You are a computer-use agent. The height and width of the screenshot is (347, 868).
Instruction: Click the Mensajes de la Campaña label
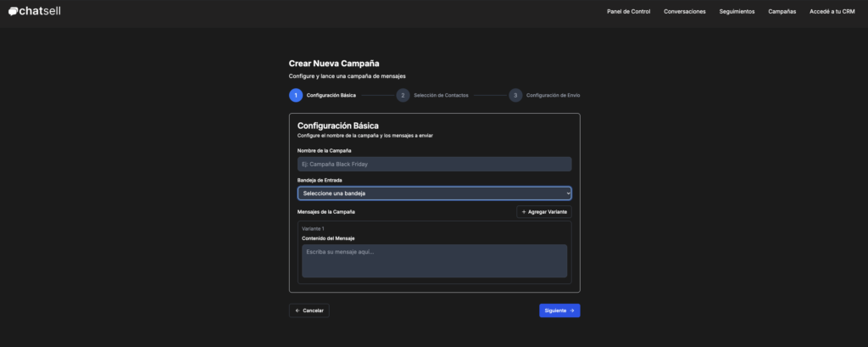click(x=326, y=212)
